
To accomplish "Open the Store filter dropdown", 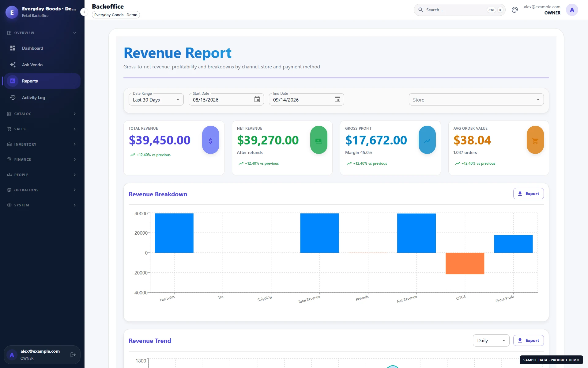I will click(x=476, y=99).
